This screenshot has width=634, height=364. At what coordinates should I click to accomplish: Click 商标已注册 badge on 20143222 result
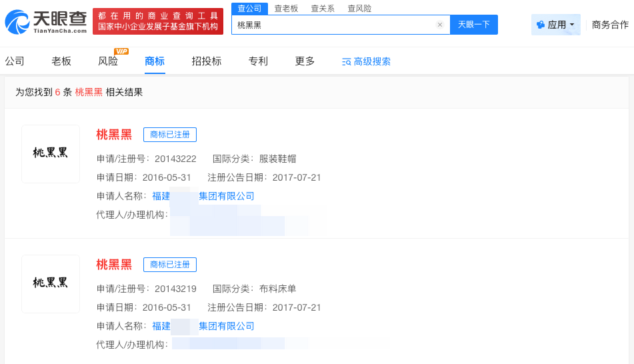point(170,135)
